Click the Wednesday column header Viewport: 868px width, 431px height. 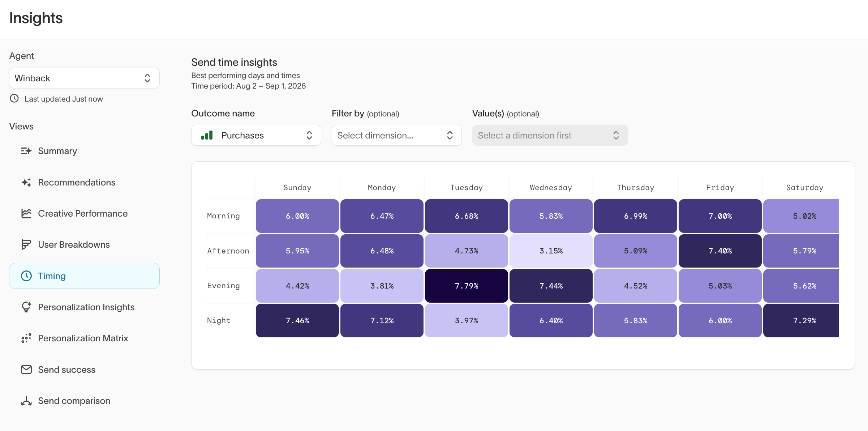pos(551,188)
